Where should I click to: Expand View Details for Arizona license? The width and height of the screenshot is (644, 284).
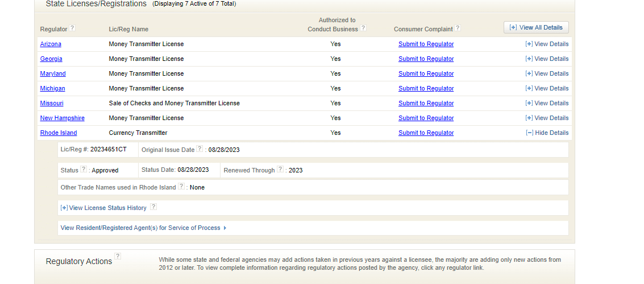tap(547, 44)
